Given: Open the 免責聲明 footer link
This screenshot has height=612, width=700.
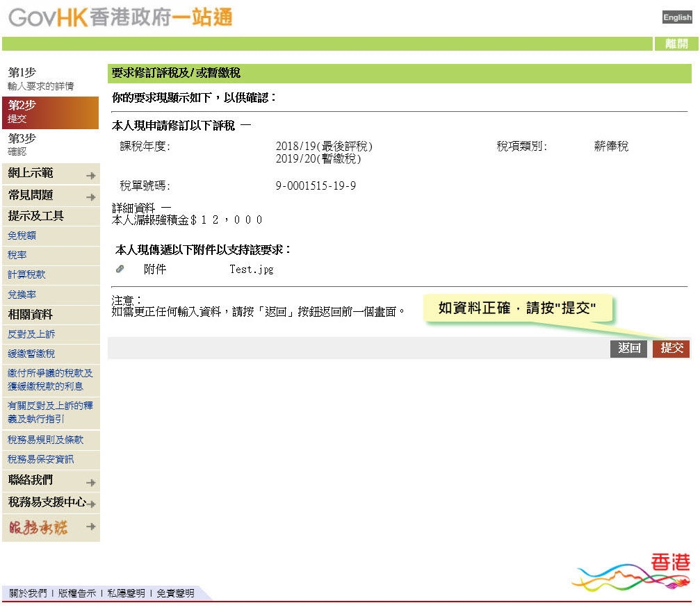Looking at the screenshot, I should [x=175, y=593].
